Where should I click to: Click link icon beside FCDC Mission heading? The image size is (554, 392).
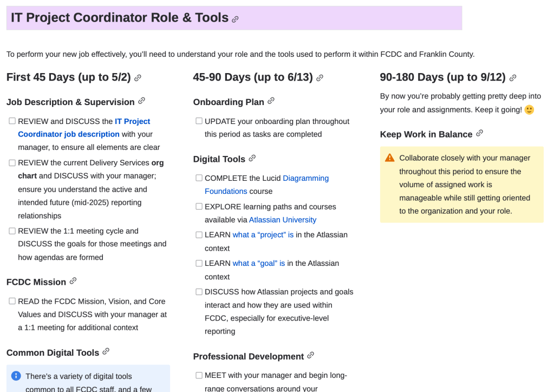click(x=73, y=281)
